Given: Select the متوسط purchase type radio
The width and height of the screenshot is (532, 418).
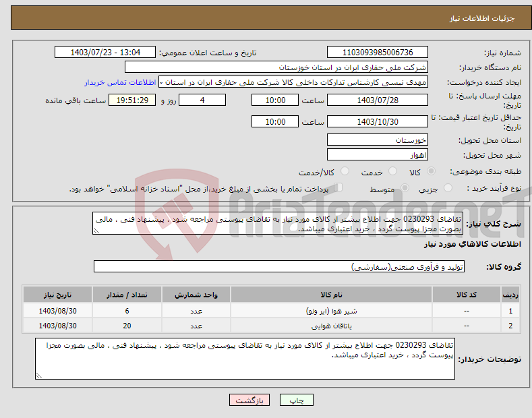Looking at the screenshot, I should pyautogui.click(x=405, y=188).
